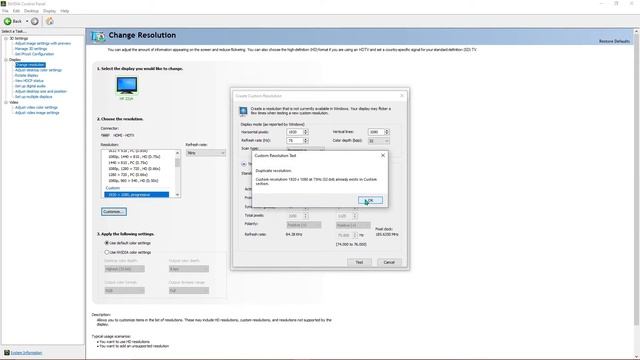640x360 pixels.
Task: Click the Refresh rate (Hz) stepper arrows
Action: [x=306, y=140]
